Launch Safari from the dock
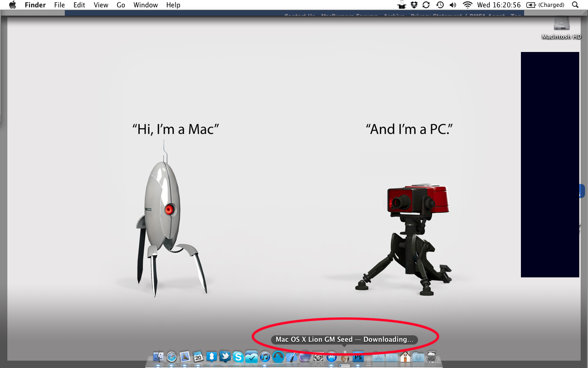Screen dimensions: 588x368 pyautogui.click(x=171, y=356)
